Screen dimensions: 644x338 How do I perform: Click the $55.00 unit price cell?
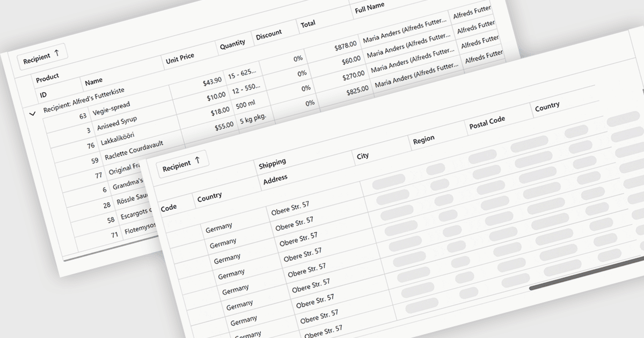(224, 126)
